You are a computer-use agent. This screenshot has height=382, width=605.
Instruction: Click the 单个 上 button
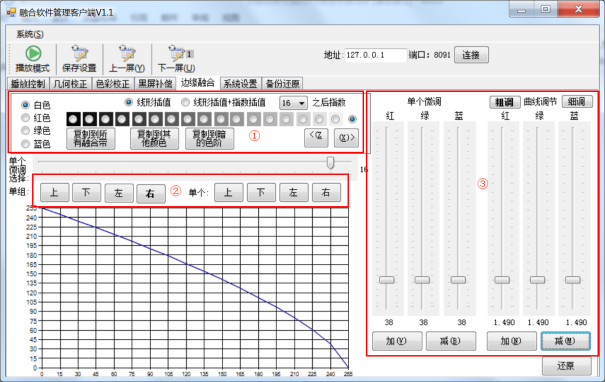coord(229,193)
